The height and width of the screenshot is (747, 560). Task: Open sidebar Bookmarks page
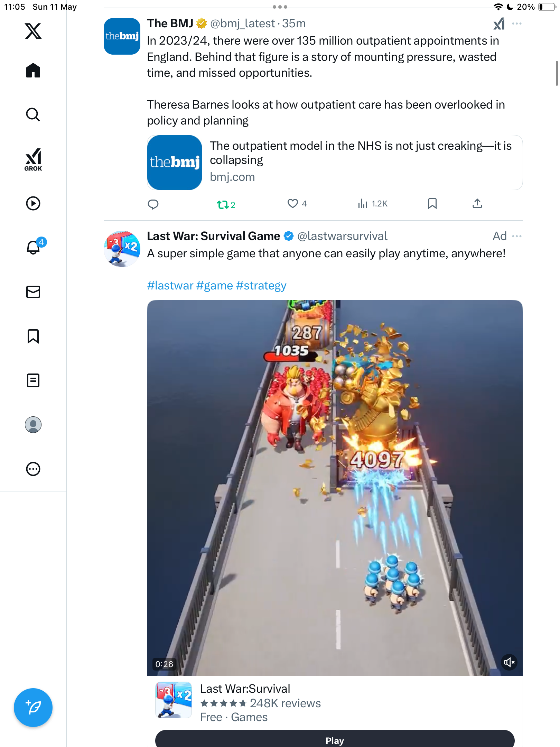(33, 336)
